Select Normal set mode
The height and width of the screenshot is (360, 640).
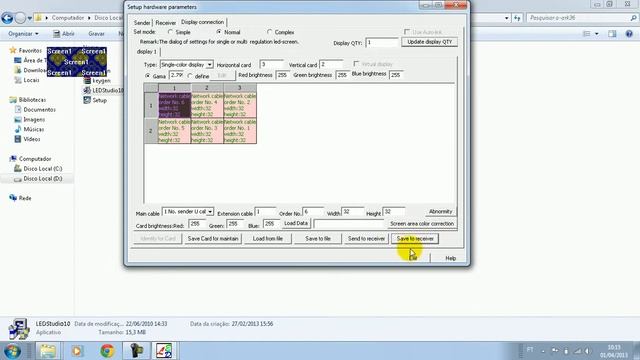tap(219, 32)
